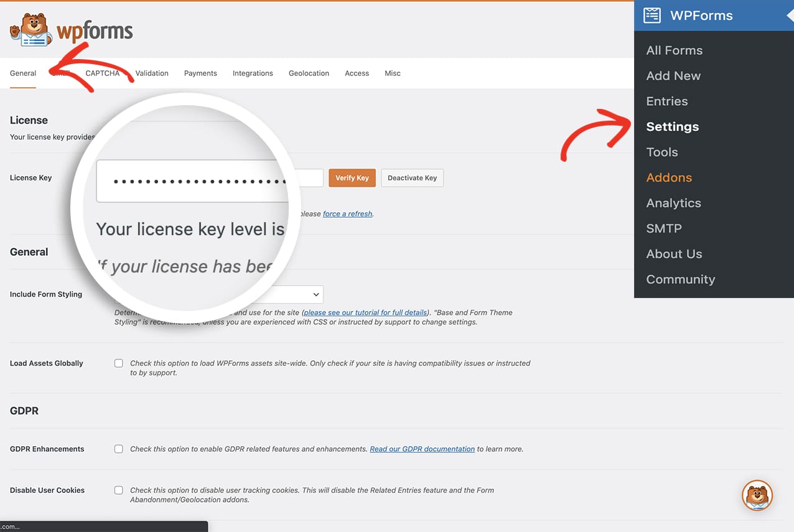Click the Disable User Cookies label

coord(47,490)
